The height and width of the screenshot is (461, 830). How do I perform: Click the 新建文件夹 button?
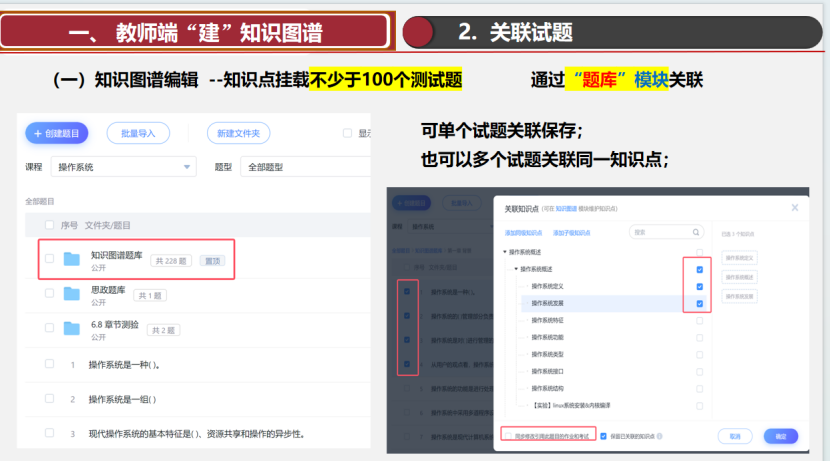(x=238, y=133)
